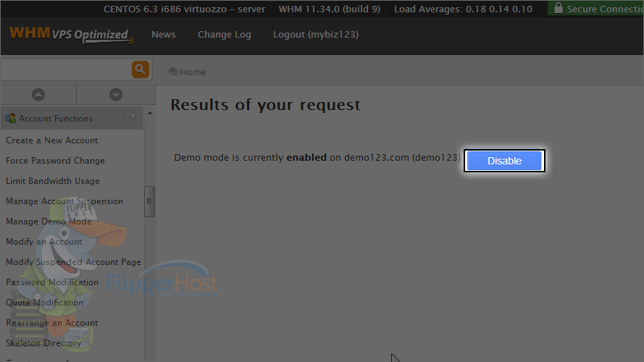The image size is (644, 362).
Task: Open Force Password Change
Action: click(55, 161)
